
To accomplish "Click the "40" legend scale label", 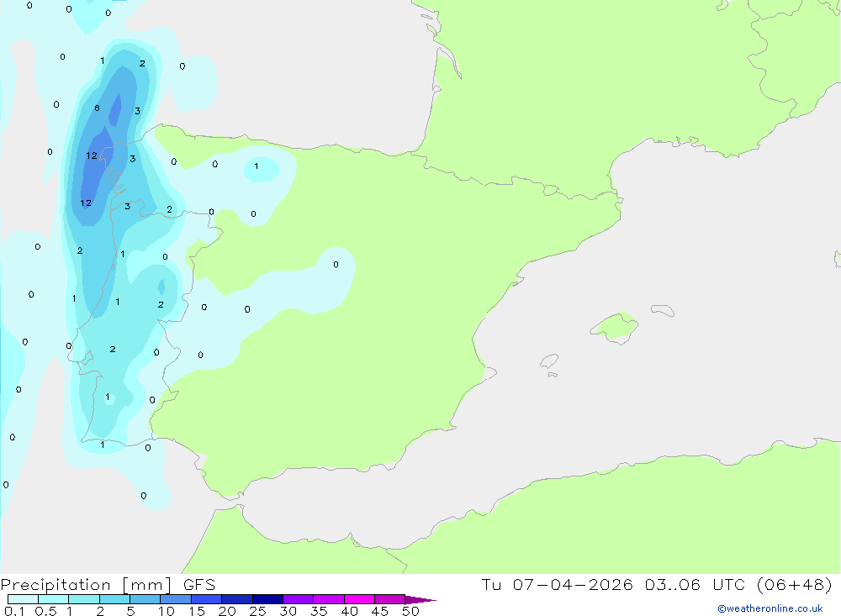I will coord(349,611).
